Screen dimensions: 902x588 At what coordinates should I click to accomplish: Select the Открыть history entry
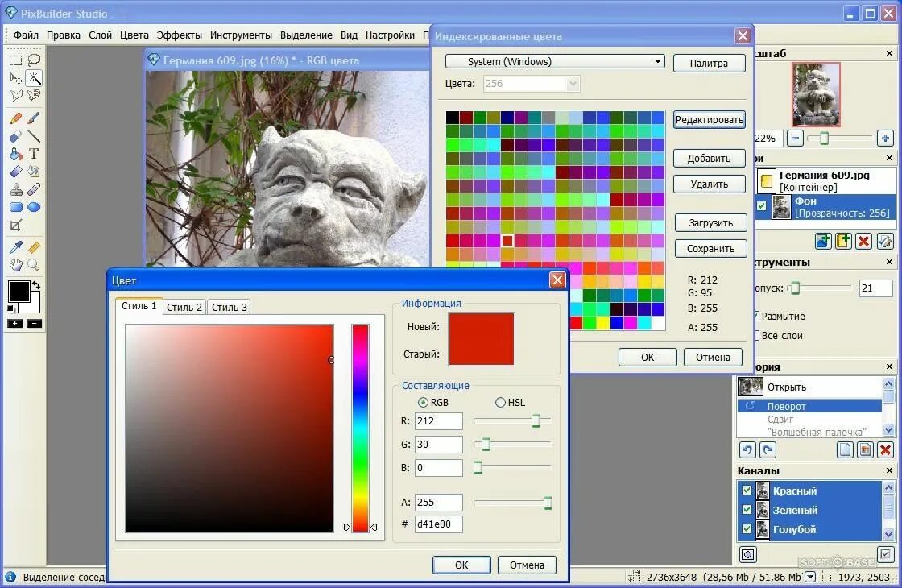click(x=809, y=387)
